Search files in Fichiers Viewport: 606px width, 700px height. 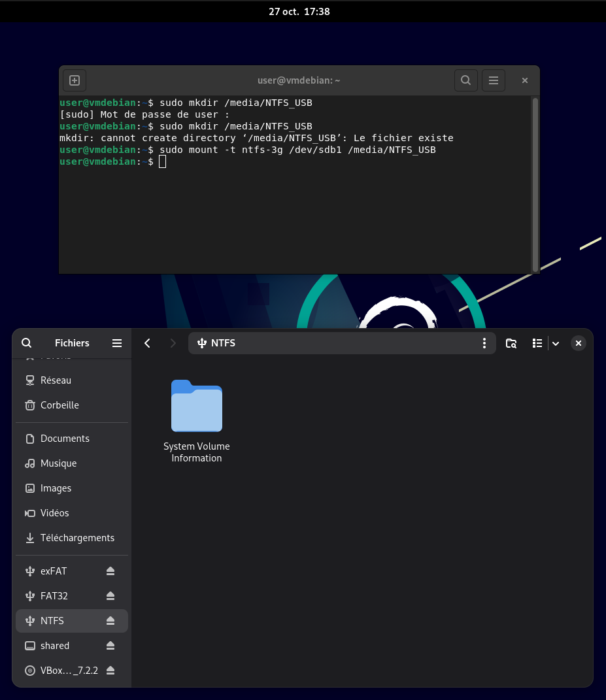tap(27, 343)
